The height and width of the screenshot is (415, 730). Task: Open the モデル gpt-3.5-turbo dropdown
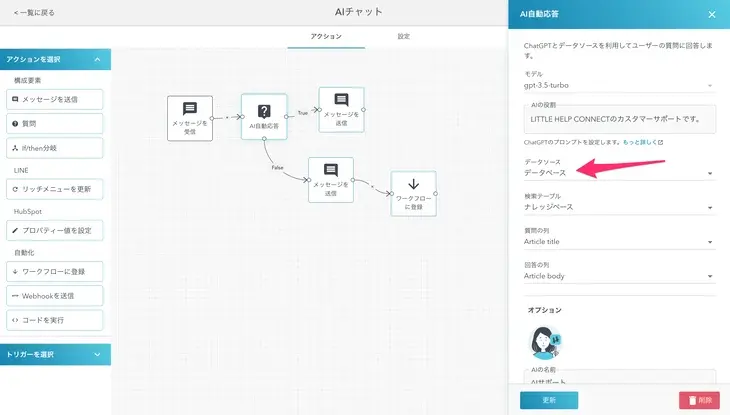(x=619, y=86)
